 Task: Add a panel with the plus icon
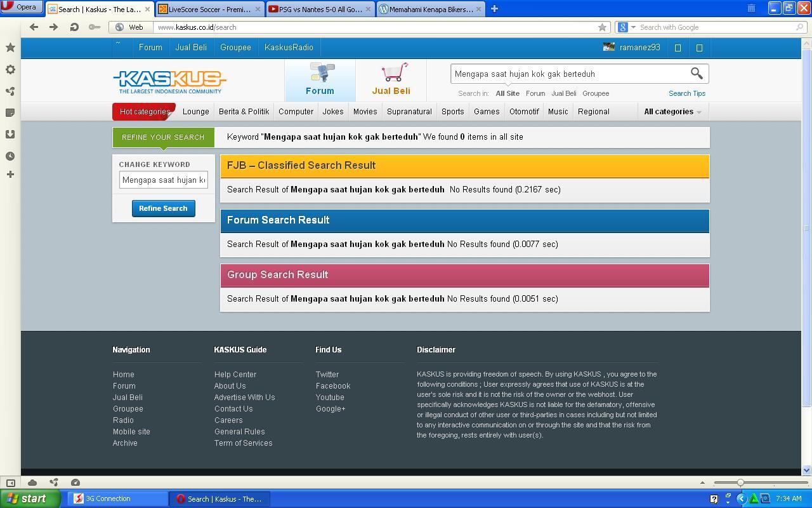[x=10, y=174]
